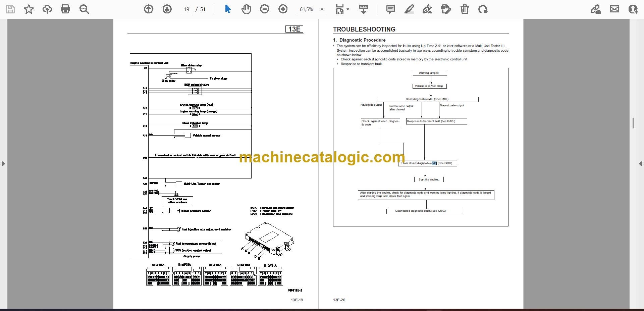Click the TROUBLESHOOTING heading
This screenshot has height=311, width=644.
(364, 29)
